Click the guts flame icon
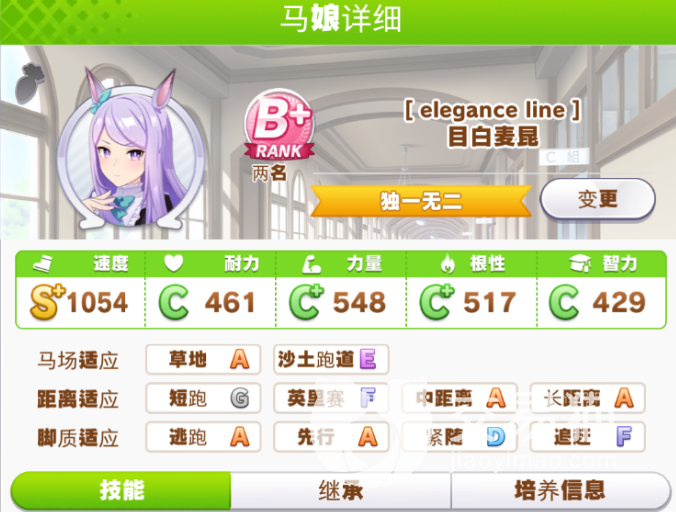This screenshot has width=676, height=512. coord(448,263)
